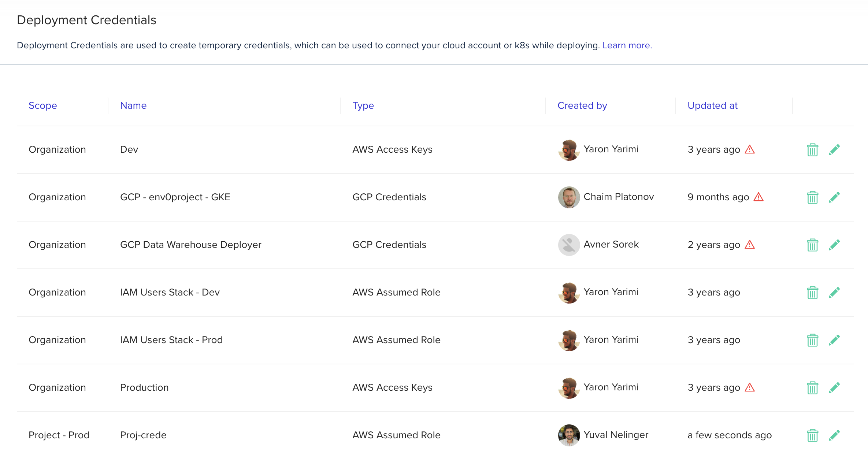Sort by Created by column header
Viewport: 868px width, 457px height.
point(582,105)
